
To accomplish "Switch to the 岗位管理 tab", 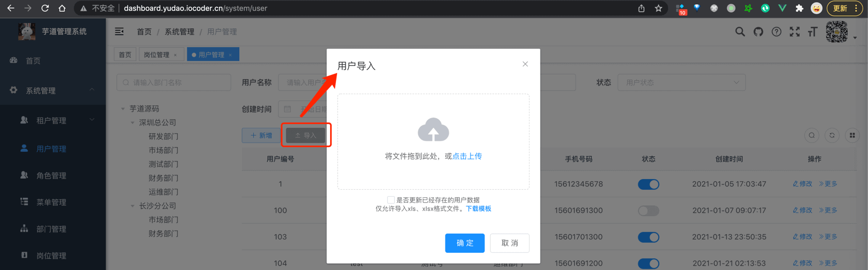I will point(157,55).
